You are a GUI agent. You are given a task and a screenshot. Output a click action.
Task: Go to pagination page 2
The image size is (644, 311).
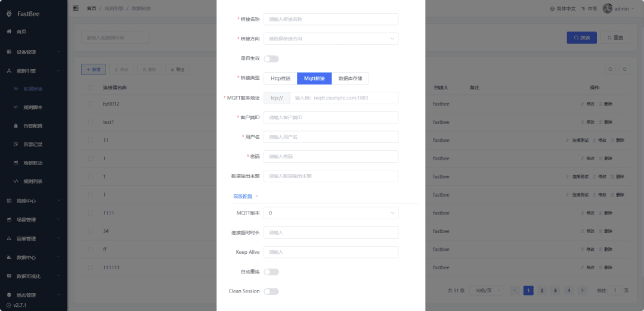[541, 291]
